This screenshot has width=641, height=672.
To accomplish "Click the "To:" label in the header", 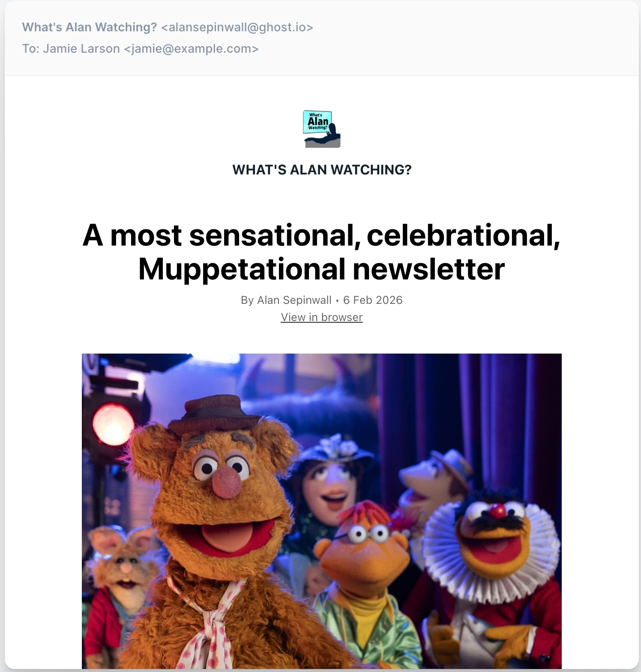I will (30, 49).
